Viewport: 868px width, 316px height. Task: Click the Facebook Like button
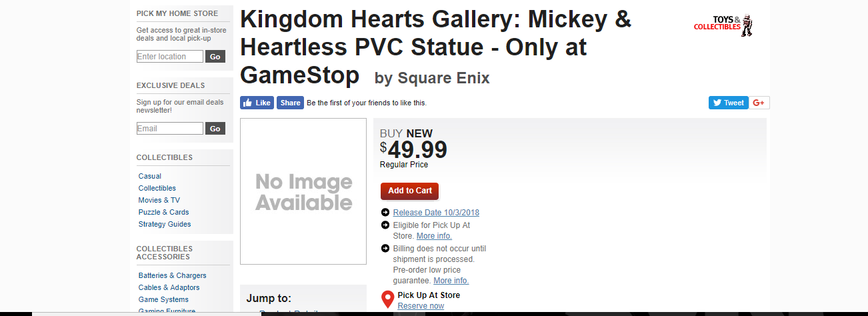[x=257, y=103]
